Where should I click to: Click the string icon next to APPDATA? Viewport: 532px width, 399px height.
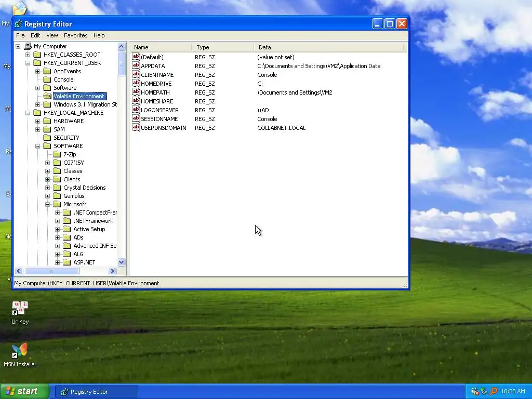136,65
